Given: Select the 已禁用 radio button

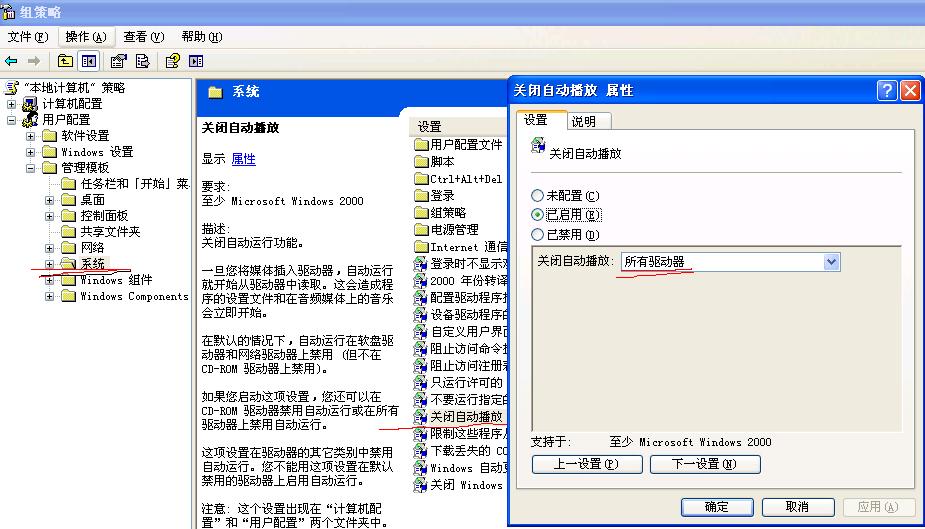Looking at the screenshot, I should point(538,235).
